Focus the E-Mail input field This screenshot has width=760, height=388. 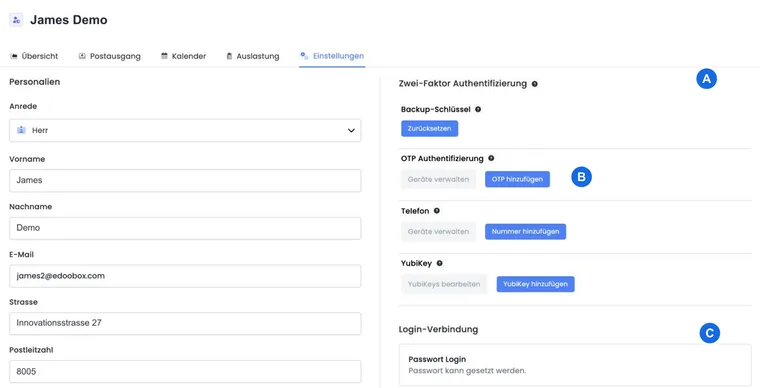pos(185,276)
